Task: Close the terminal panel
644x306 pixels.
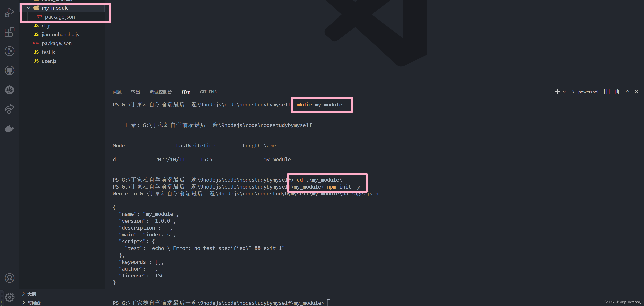Action: coord(636,92)
